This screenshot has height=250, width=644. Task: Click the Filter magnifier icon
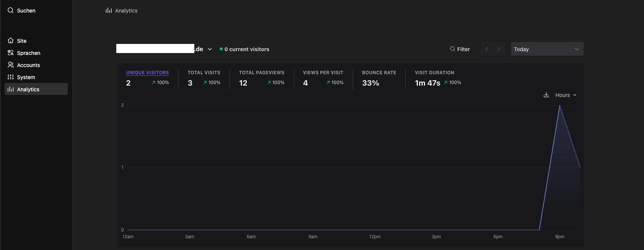pos(452,49)
